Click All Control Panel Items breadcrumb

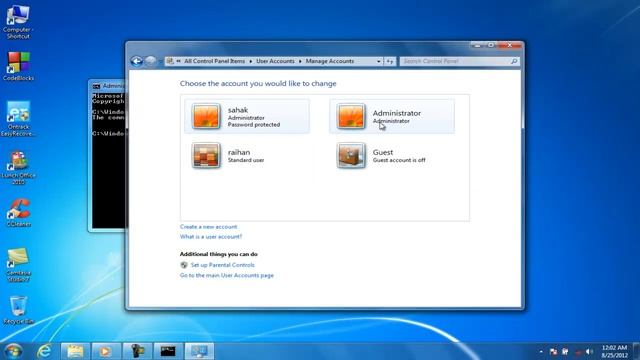coord(214,61)
